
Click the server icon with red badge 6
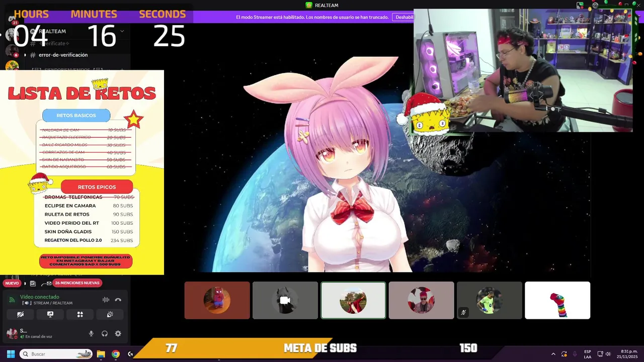click(x=12, y=50)
